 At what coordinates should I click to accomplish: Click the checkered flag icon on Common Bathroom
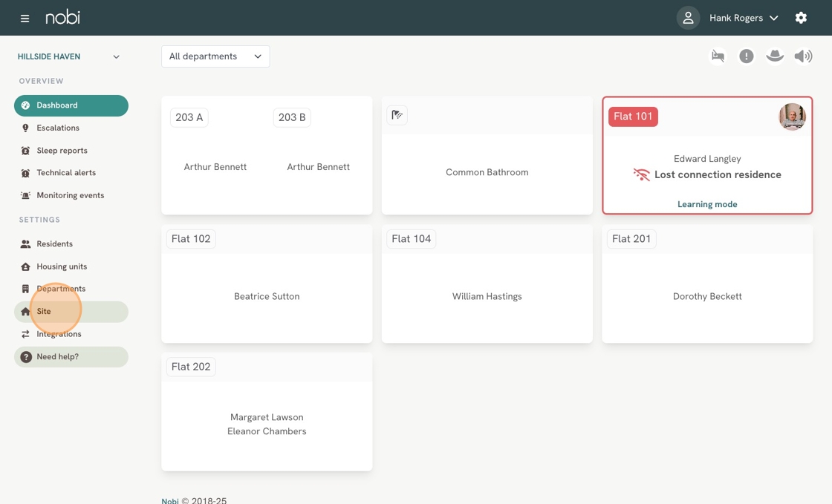click(x=397, y=115)
